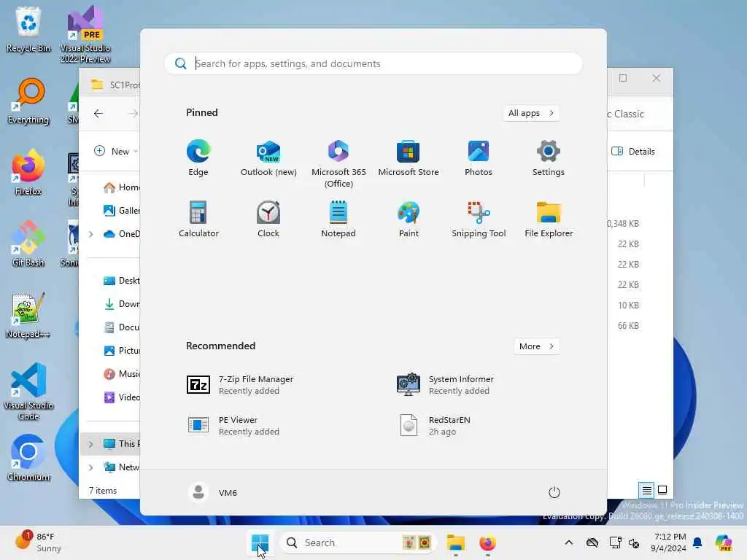Toggle Details pane in File Explorer
Image resolution: width=747 pixels, height=560 pixels.
click(632, 152)
